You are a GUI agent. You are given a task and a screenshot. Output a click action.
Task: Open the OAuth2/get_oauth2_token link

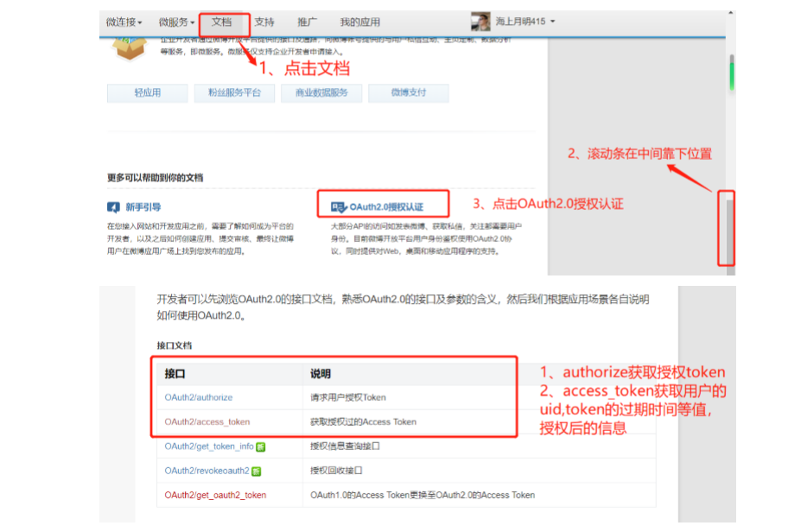(215, 496)
